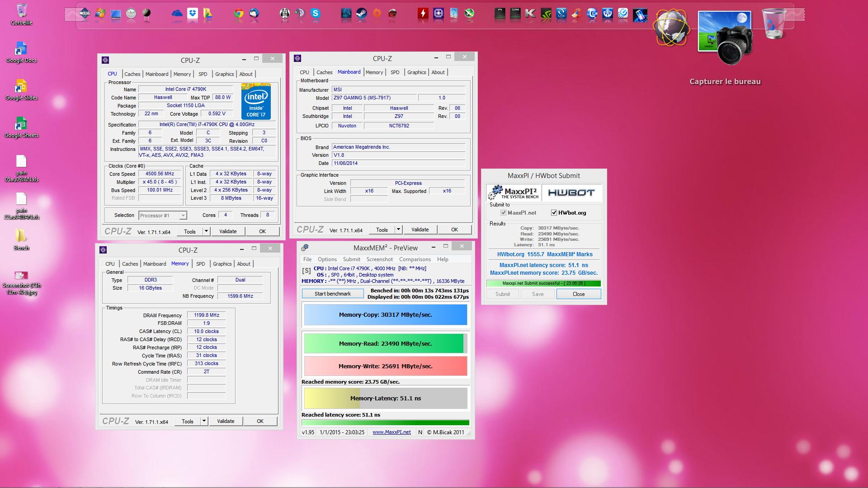Expand the Processor #1 selection dropdown
The width and height of the screenshot is (868, 488).
183,216
